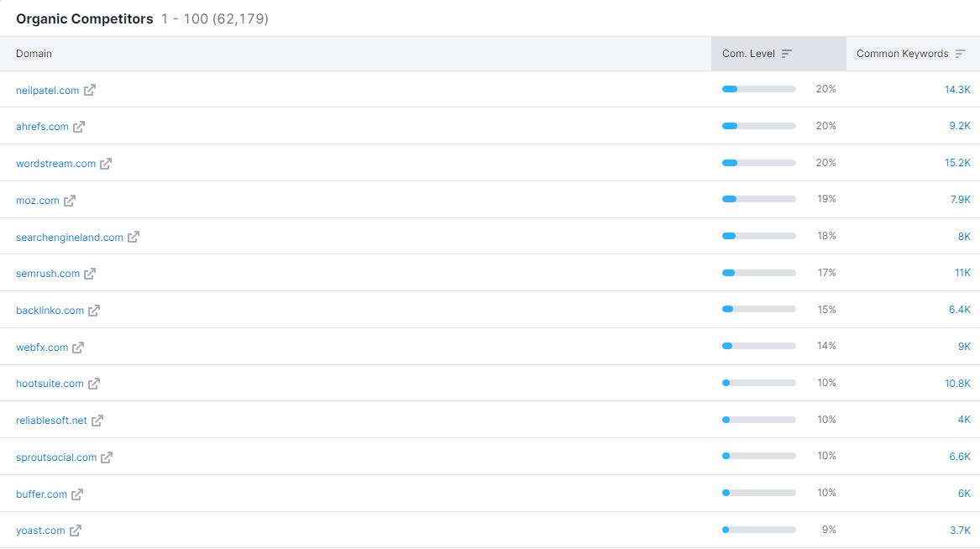980x549 pixels.
Task: View 14.3K common keywords for neilpatel.com
Action: pos(957,88)
